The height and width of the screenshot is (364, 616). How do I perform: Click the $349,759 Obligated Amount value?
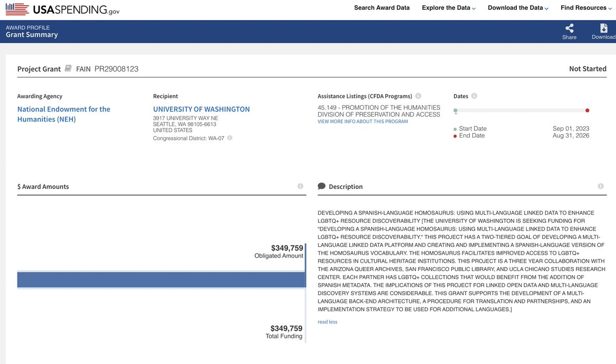tap(287, 248)
